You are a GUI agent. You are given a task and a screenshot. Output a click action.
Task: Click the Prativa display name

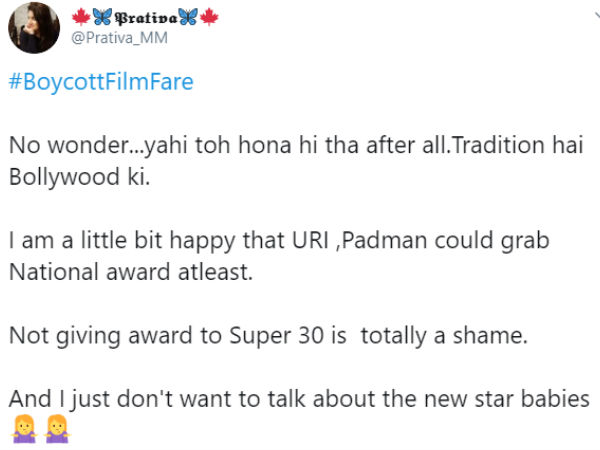[x=146, y=18]
